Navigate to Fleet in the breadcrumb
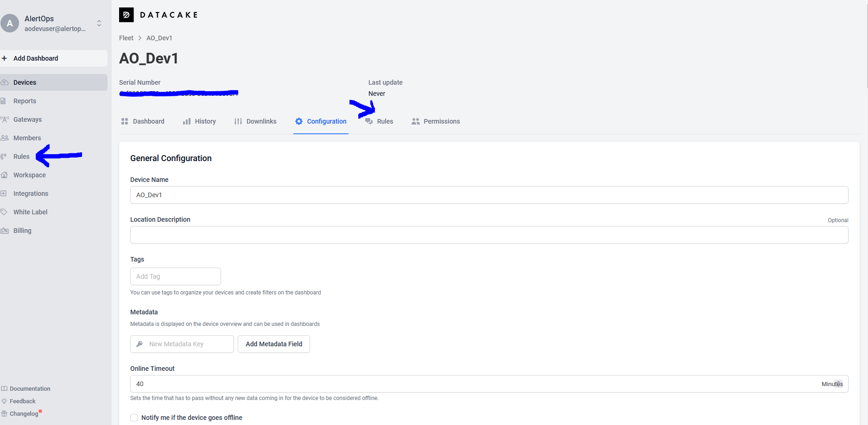This screenshot has width=868, height=425. pos(126,38)
